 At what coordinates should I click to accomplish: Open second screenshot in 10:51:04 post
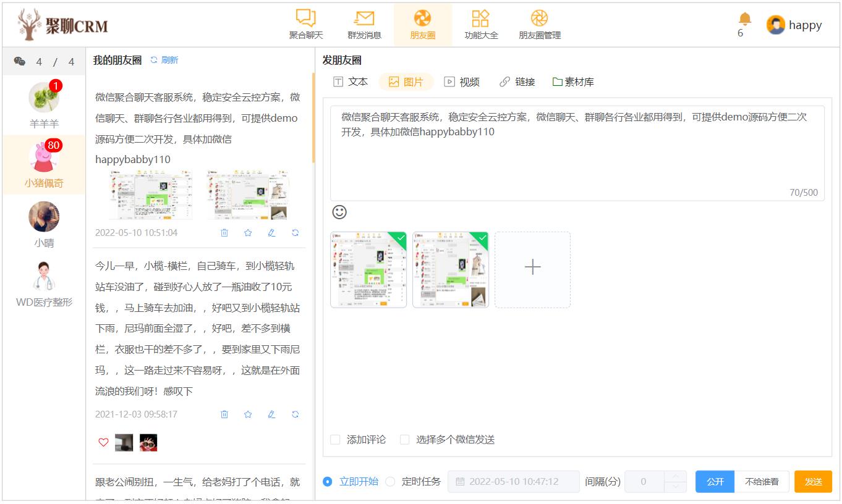click(248, 195)
